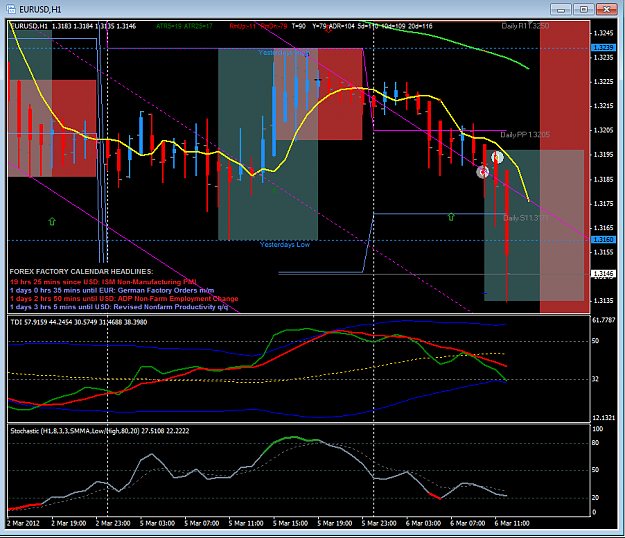Click the '6 Mar 11:00' time axis label
Viewport: 625px width, 538px height.
coord(512,523)
